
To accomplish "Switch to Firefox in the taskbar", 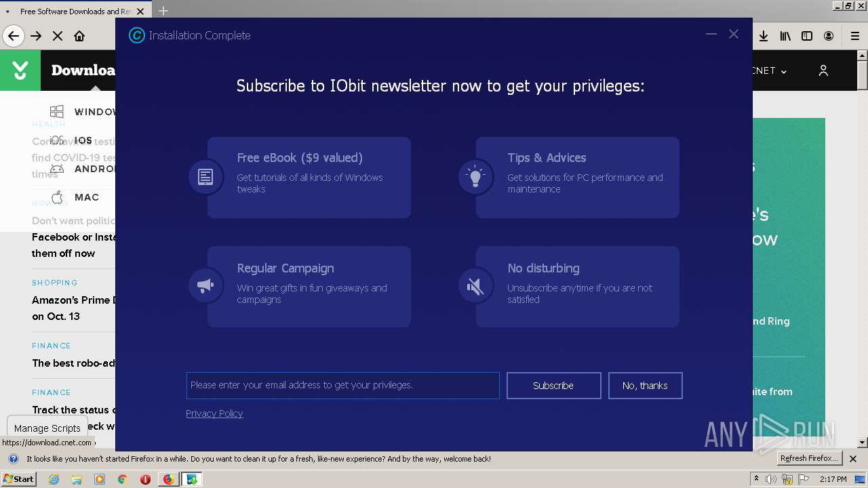I will tap(168, 479).
